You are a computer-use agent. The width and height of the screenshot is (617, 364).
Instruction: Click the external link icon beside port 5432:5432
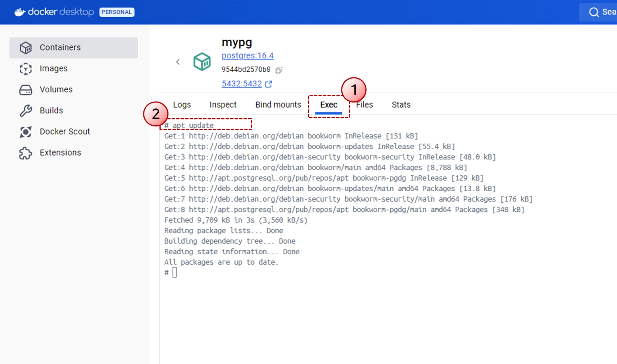(268, 84)
